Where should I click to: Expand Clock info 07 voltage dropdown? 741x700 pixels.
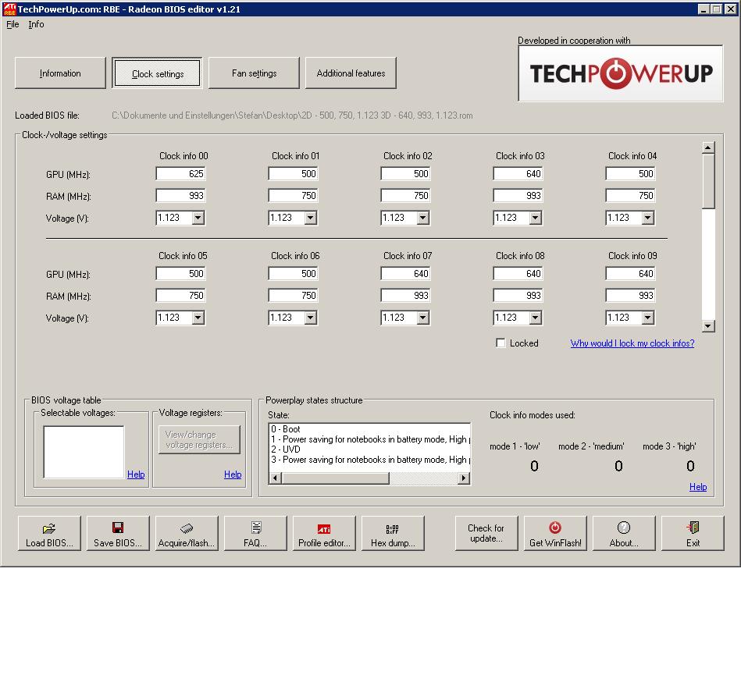point(423,318)
